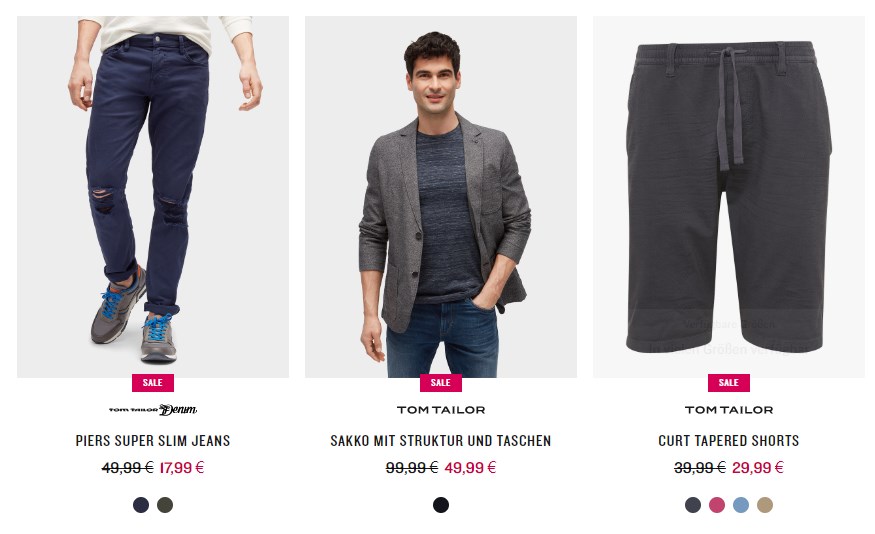Open the Curt Tapered Shorts title link

[x=729, y=441]
